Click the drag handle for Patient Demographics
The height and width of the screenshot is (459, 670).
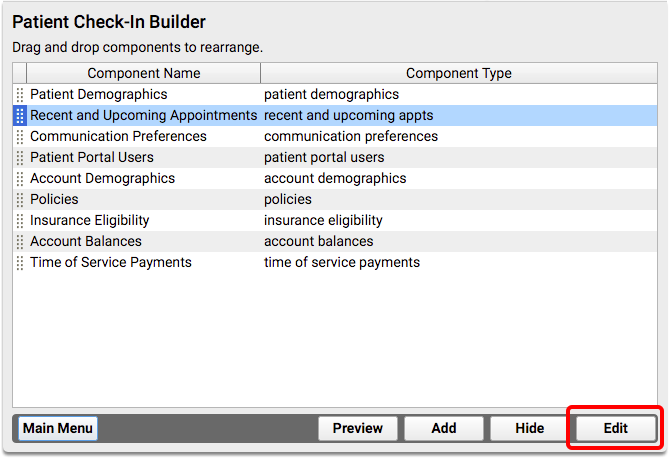pos(20,94)
